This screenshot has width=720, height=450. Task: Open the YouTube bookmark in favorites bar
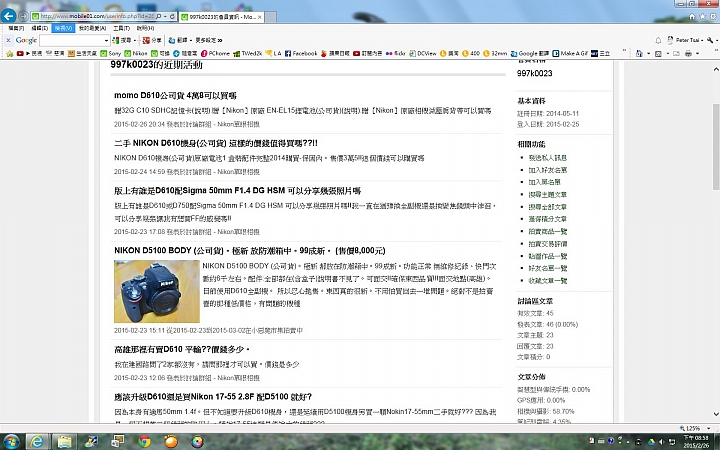coord(20,53)
